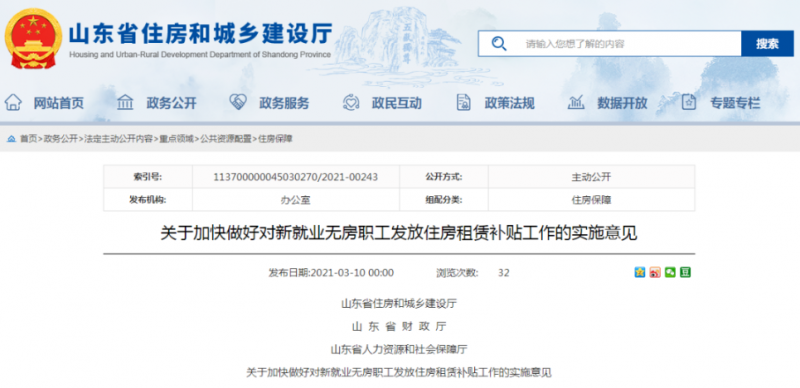Viewport: 800px width, 388px height.
Task: Click the chart icon beside 数据开放
Action: pyautogui.click(x=576, y=103)
